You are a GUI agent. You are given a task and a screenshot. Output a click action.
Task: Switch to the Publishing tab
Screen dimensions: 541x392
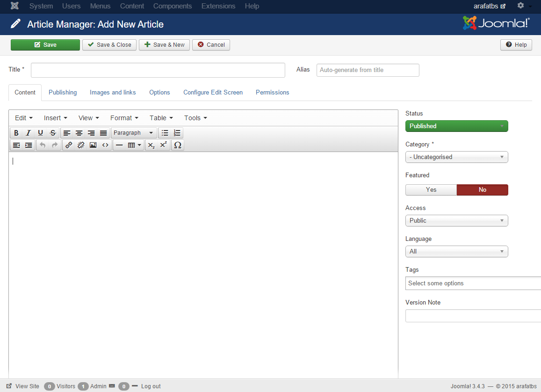[x=63, y=92]
